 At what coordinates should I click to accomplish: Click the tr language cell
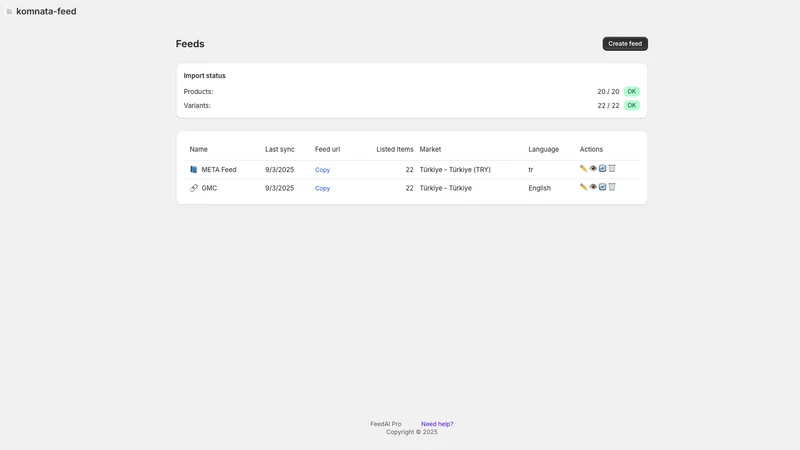point(531,169)
